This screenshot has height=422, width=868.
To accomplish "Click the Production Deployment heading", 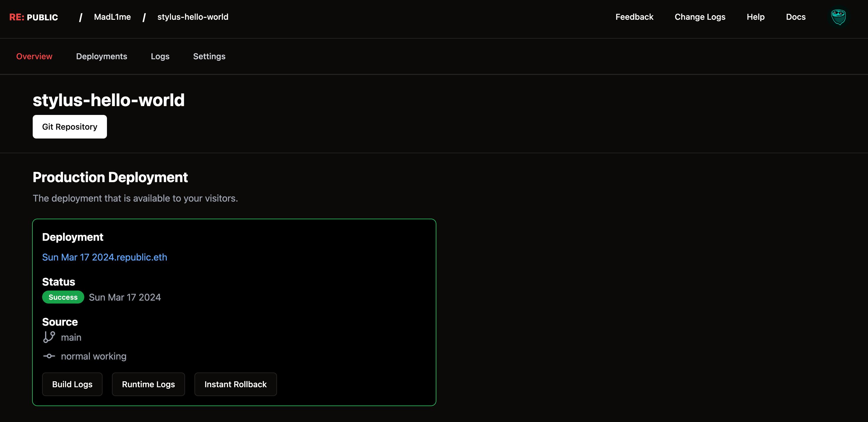I will pyautogui.click(x=110, y=177).
